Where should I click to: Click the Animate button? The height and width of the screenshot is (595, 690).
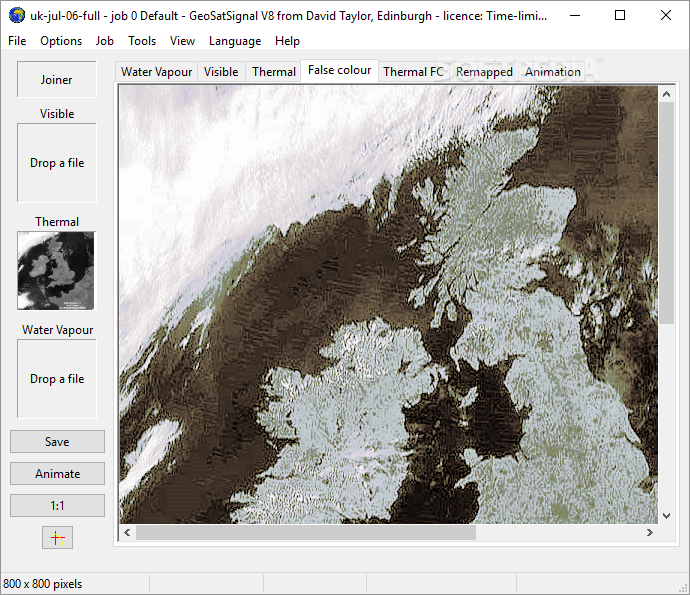[x=57, y=474]
